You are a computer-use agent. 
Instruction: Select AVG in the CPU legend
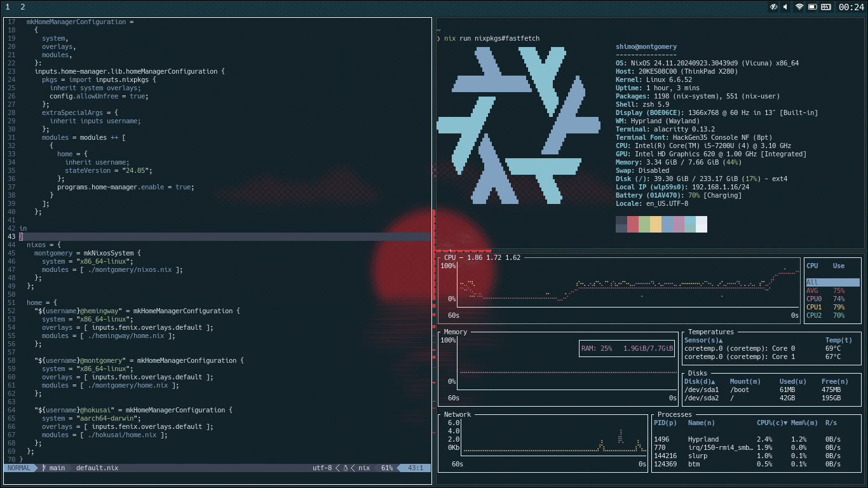(832, 290)
